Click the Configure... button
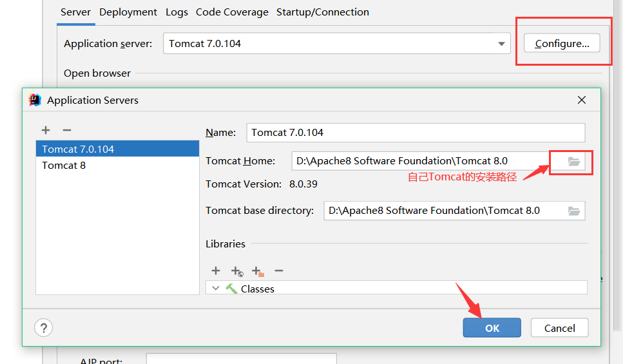 (562, 43)
